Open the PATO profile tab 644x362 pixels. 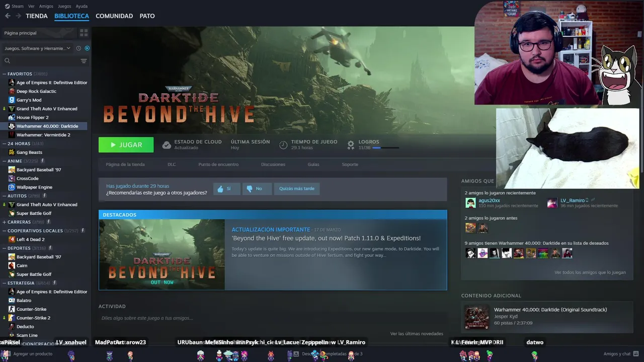[x=147, y=16]
